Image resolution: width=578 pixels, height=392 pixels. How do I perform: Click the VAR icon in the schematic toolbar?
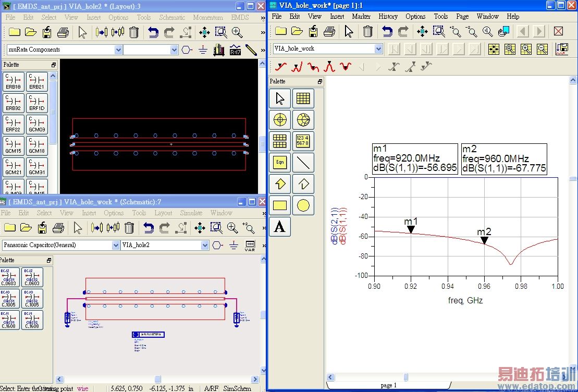point(250,246)
